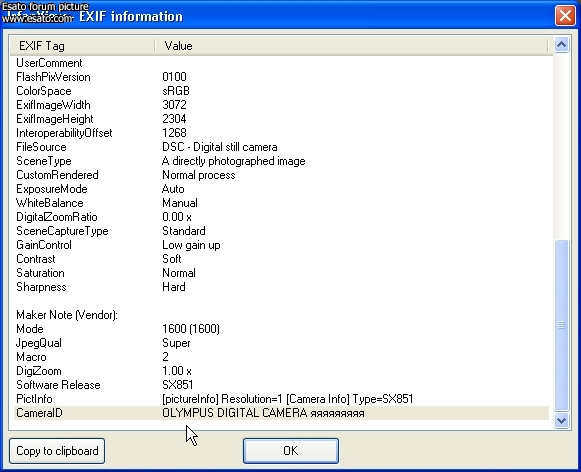The width and height of the screenshot is (581, 472).
Task: Select the Macro tag
Action: pyautogui.click(x=31, y=357)
